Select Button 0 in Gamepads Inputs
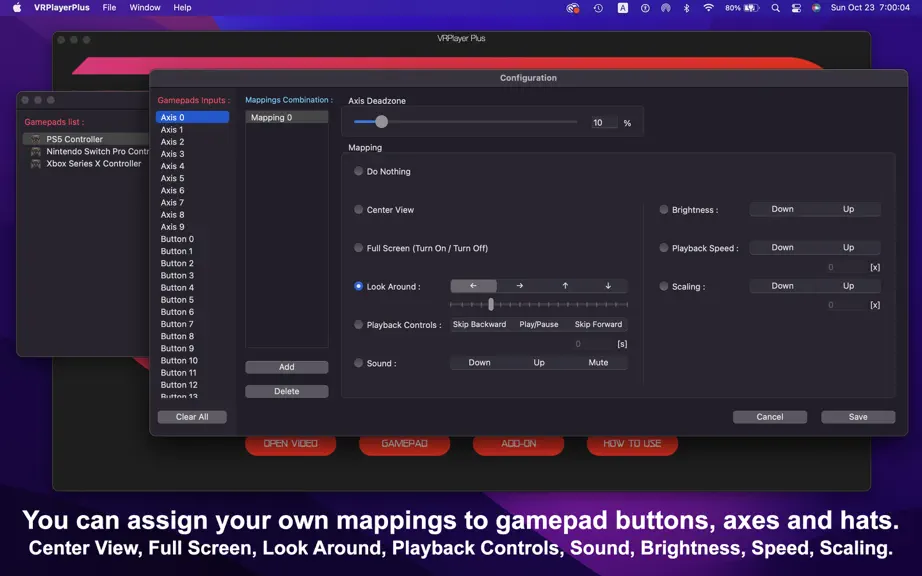 192,239
